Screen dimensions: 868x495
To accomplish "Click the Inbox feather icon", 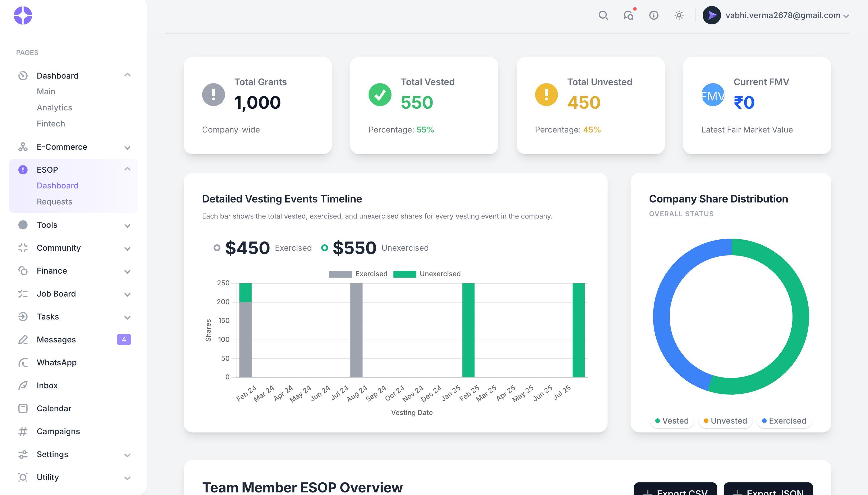I will (23, 385).
